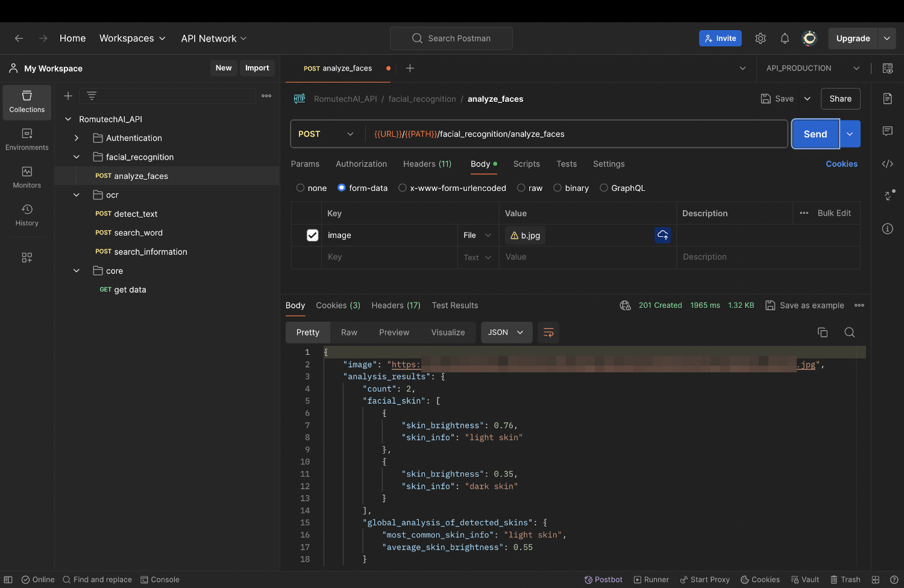Click the blue Send button
The width and height of the screenshot is (904, 588).
click(x=815, y=134)
